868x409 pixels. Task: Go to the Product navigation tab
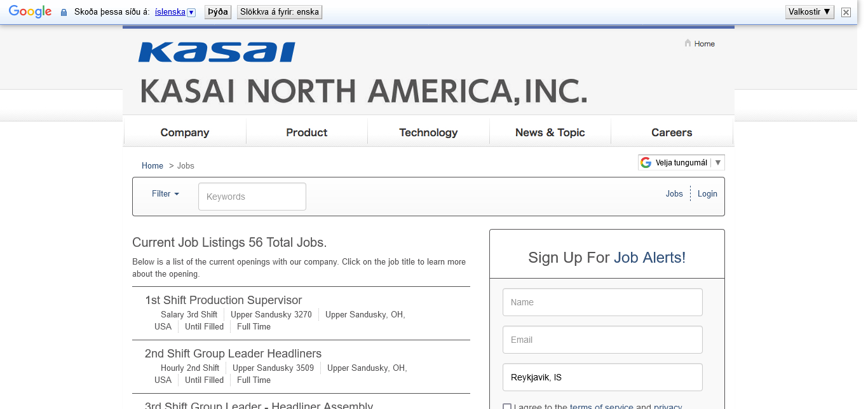(x=306, y=132)
